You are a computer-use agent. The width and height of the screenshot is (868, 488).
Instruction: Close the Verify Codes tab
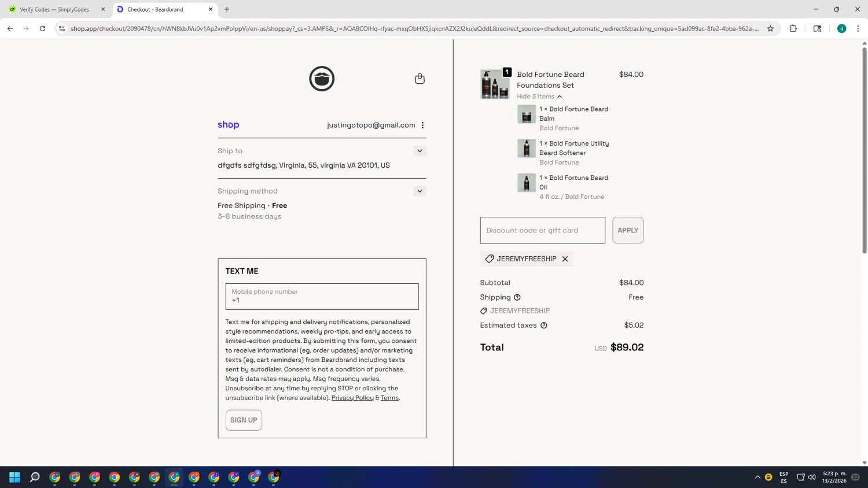(103, 9)
